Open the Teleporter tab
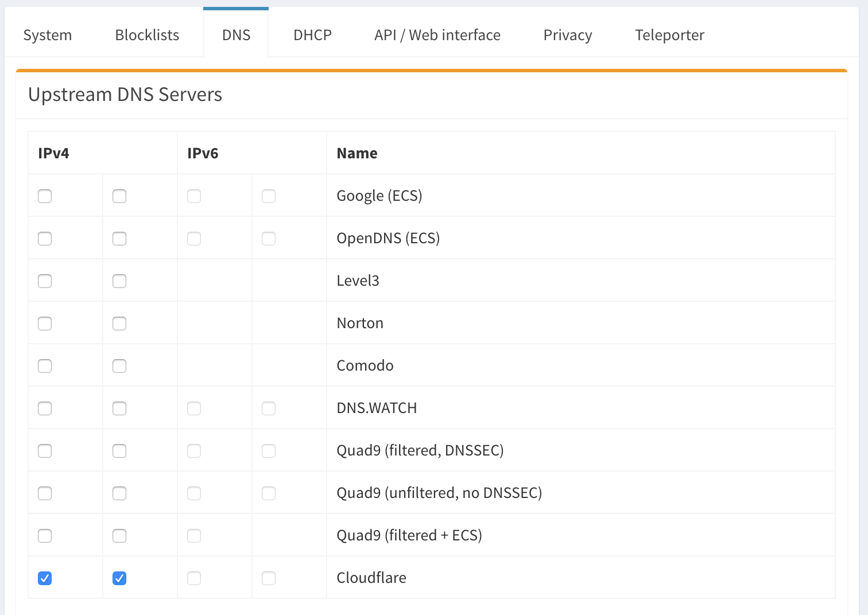The image size is (868, 615). 669,35
